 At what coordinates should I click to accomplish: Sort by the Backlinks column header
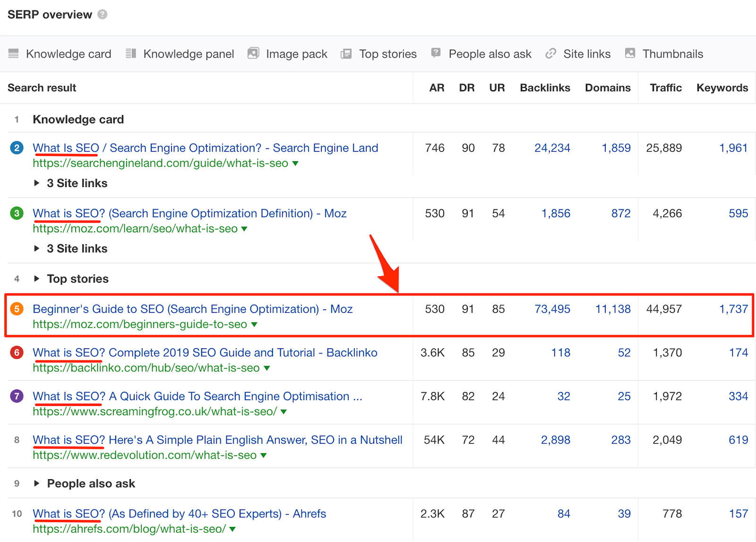coord(544,87)
